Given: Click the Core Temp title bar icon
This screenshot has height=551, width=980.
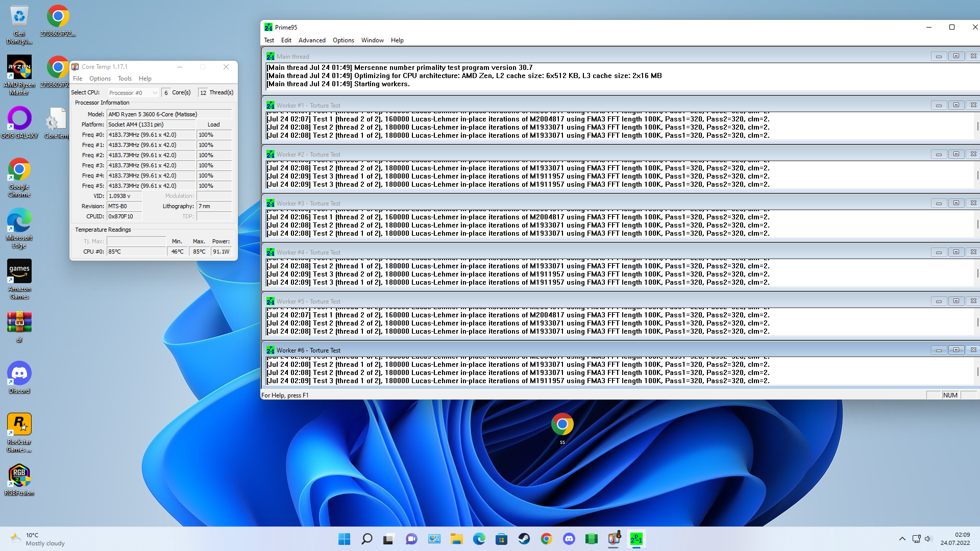Looking at the screenshot, I should coord(75,67).
